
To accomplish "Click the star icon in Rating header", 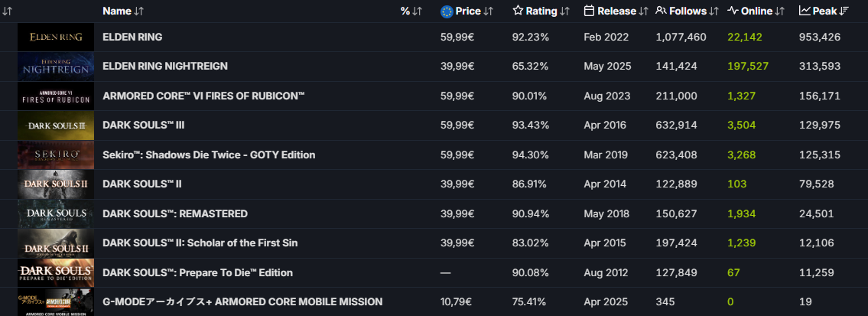I will (518, 11).
